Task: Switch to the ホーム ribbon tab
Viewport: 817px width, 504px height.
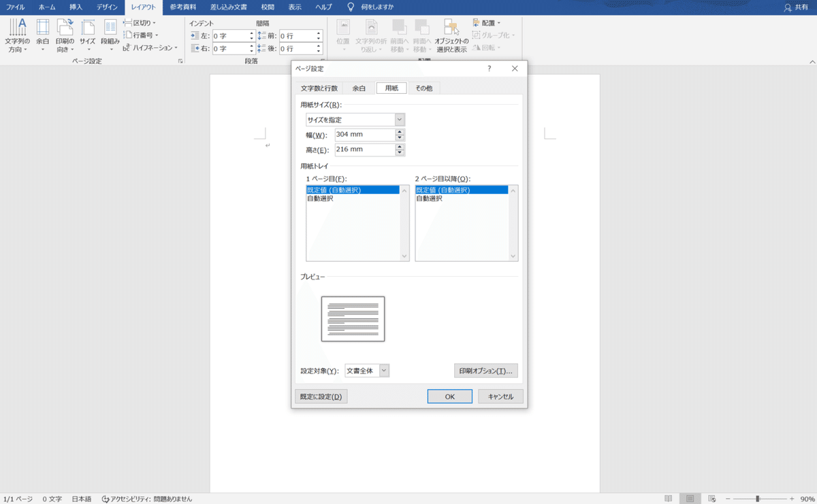Action: click(47, 7)
